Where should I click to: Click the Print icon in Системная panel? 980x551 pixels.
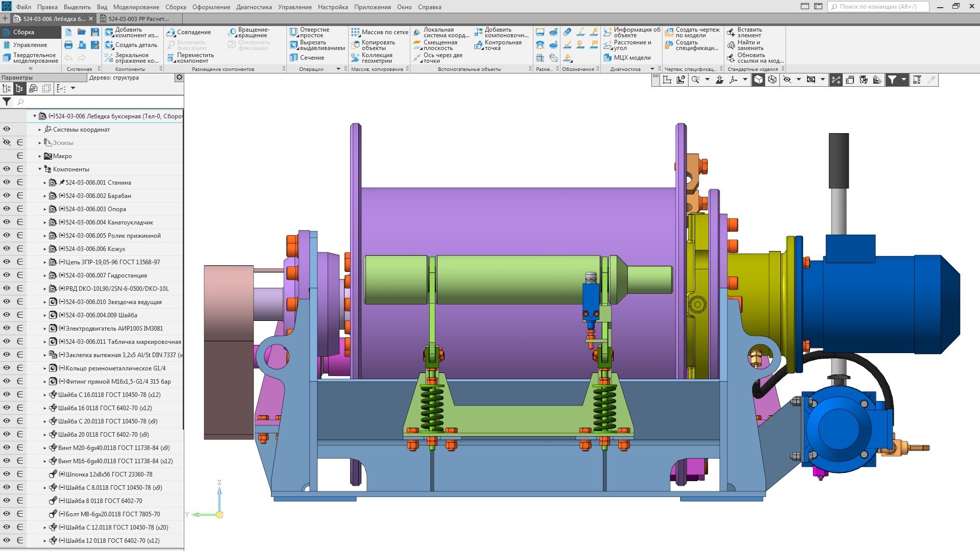pos(68,45)
